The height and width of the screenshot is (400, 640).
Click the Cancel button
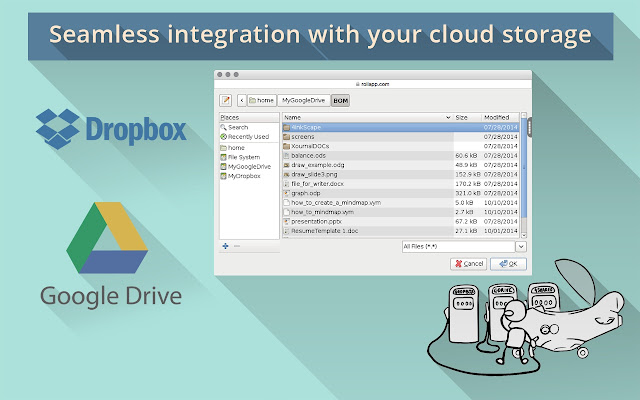click(469, 264)
